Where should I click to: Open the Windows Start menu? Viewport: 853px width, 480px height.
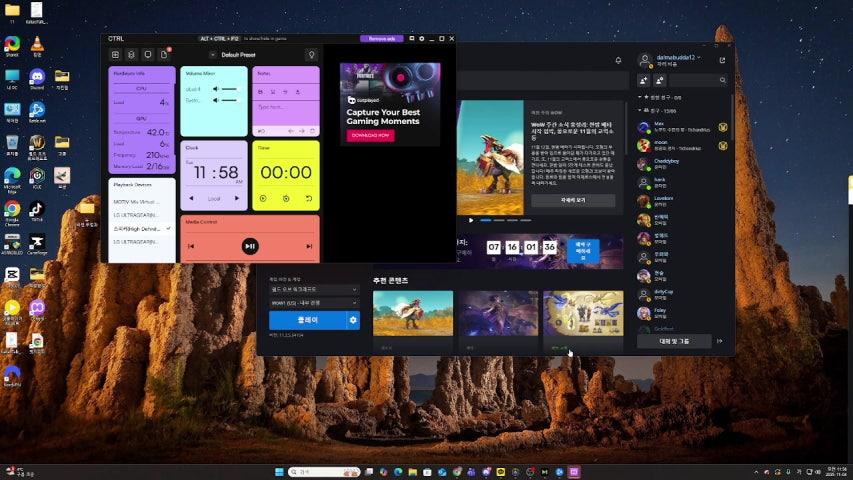pyautogui.click(x=279, y=471)
